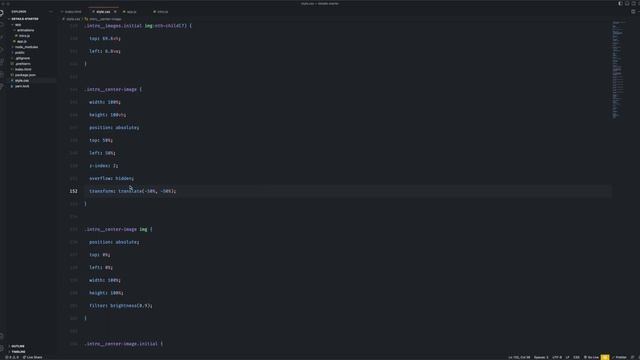Click the .intro__center-image.initial selector line
This screenshot has height=360, width=640.
tap(124, 344)
